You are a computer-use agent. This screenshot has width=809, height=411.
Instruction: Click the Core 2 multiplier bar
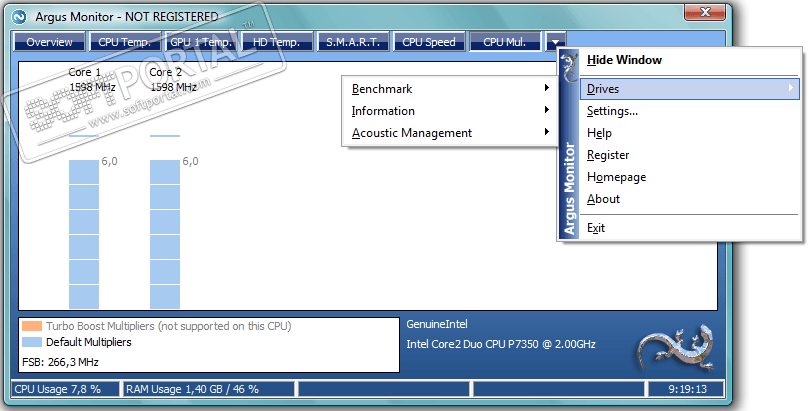[165, 234]
